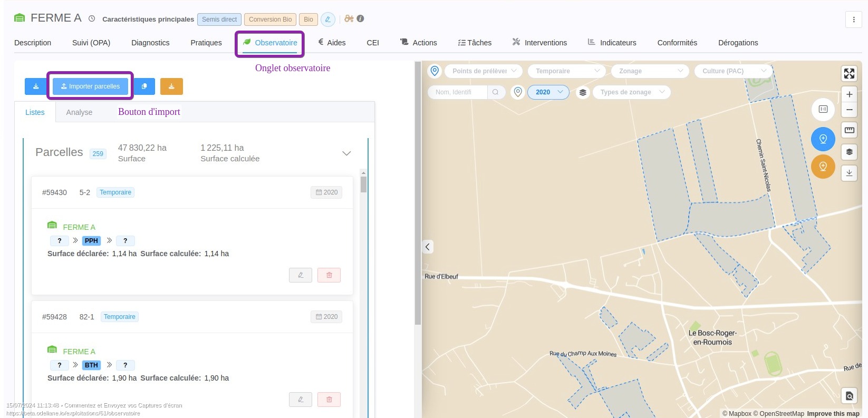Open the Culture (PAC) dropdown
This screenshot has width=868, height=418.
(x=734, y=71)
